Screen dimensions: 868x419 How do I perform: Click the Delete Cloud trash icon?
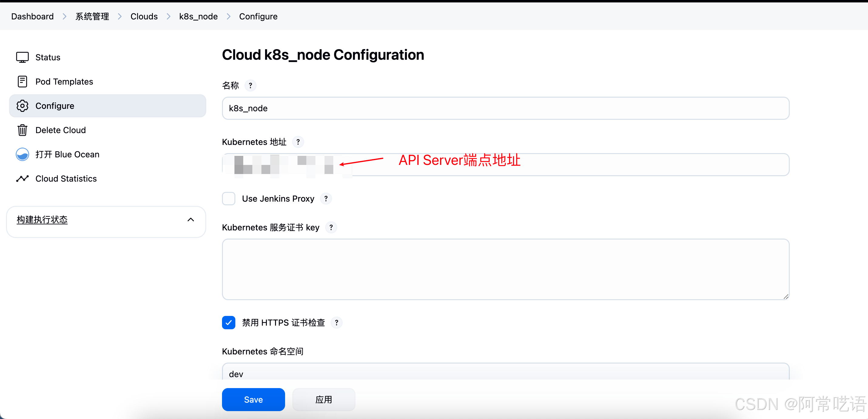[22, 130]
